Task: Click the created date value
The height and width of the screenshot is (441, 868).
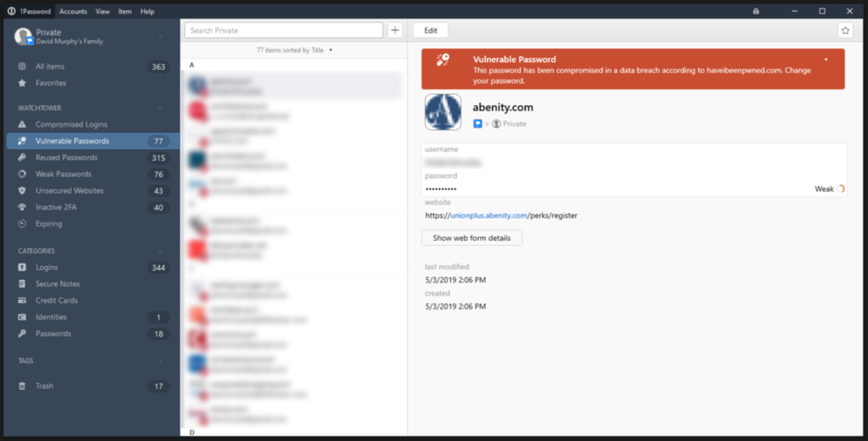Action: 456,307
